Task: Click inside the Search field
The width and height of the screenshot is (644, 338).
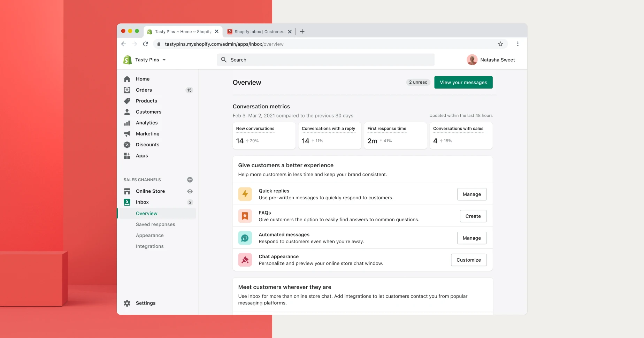Action: (x=325, y=60)
